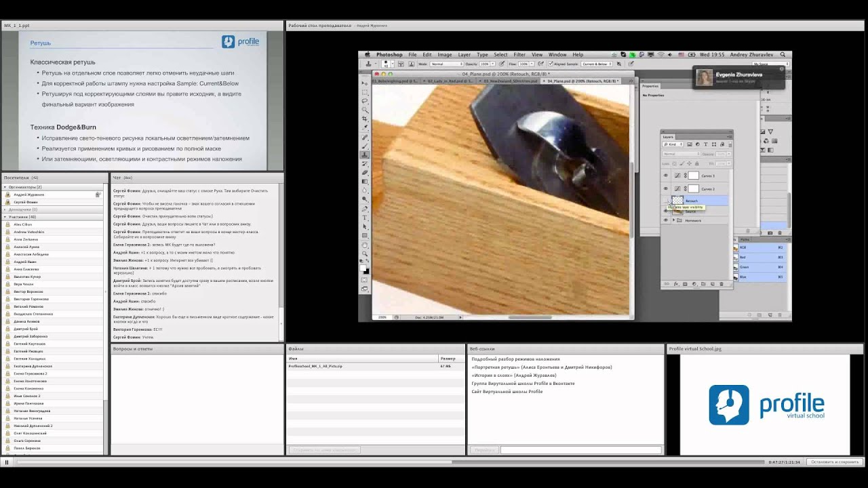The image size is (868, 488).
Task: Select the Gradient tool
Action: [365, 182]
